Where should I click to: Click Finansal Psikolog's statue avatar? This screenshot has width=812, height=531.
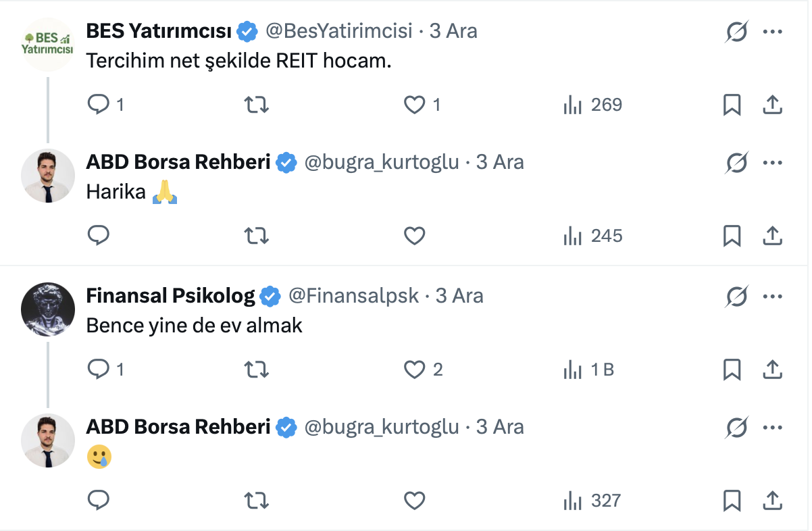tap(47, 308)
